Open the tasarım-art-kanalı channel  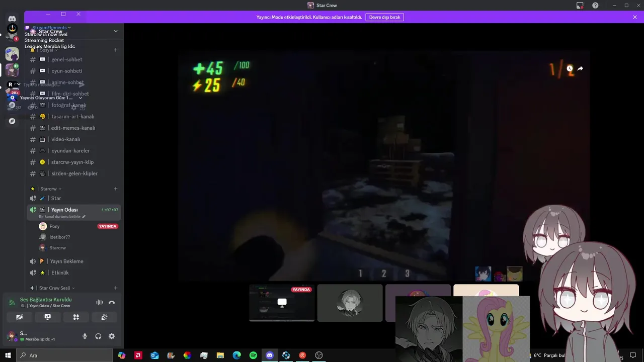tap(74, 117)
